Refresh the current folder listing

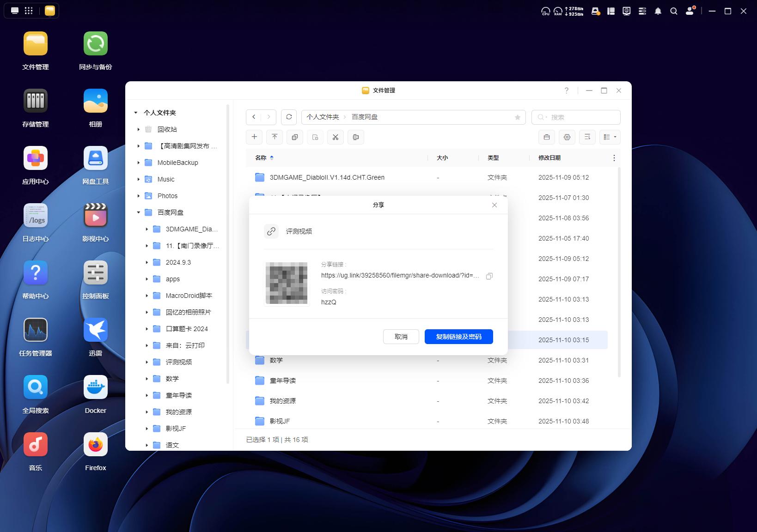point(289,117)
